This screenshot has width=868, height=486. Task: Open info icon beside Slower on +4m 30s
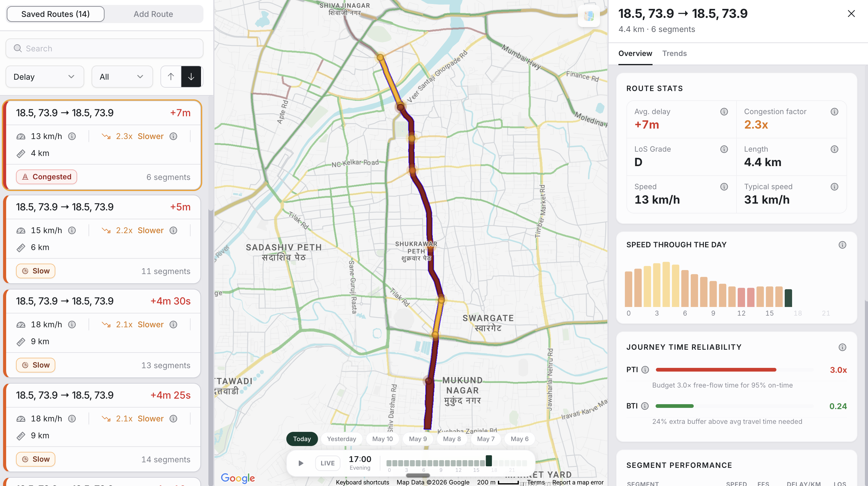pos(173,325)
